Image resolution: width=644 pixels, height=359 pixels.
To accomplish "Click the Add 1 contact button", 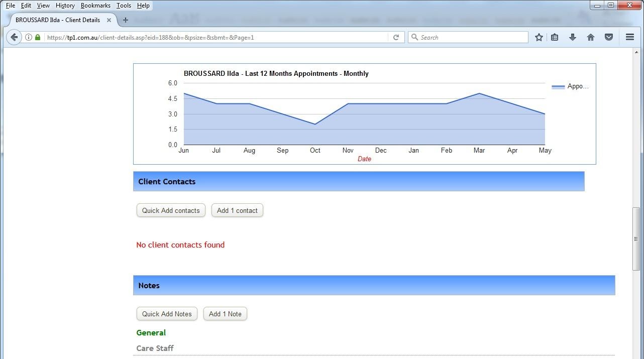I will pyautogui.click(x=237, y=210).
